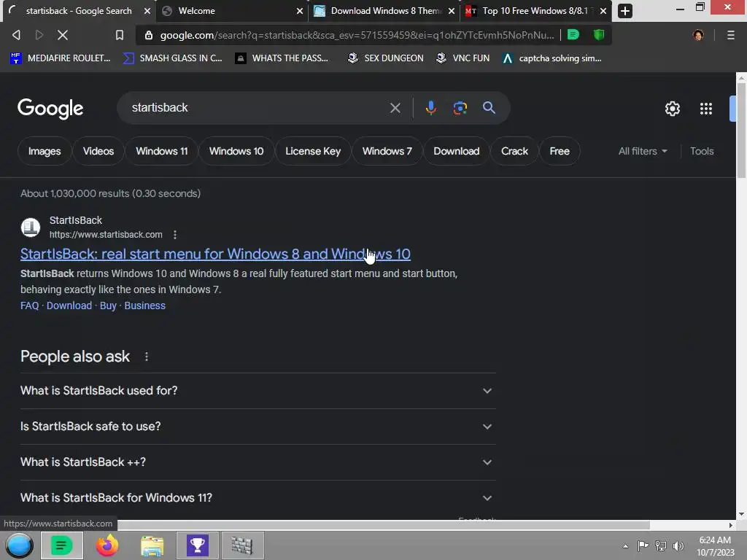Open the Download sitelink under StartIsBack
747x560 pixels.
point(69,306)
